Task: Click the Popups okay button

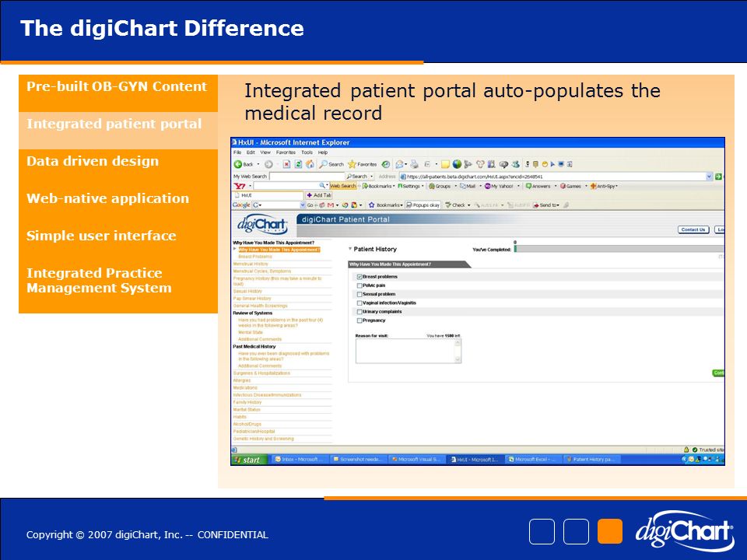Action: [423, 205]
